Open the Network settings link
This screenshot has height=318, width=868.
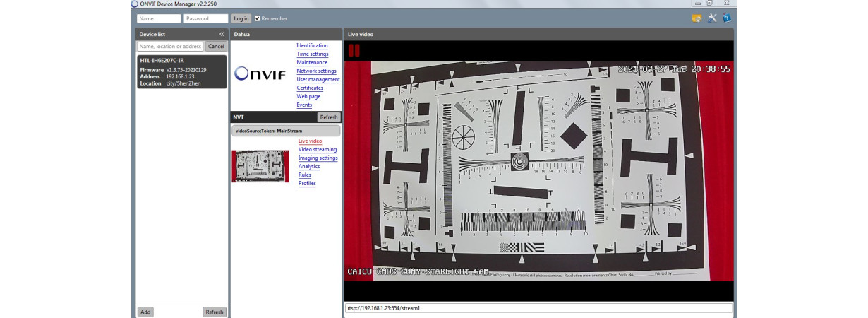click(x=316, y=71)
